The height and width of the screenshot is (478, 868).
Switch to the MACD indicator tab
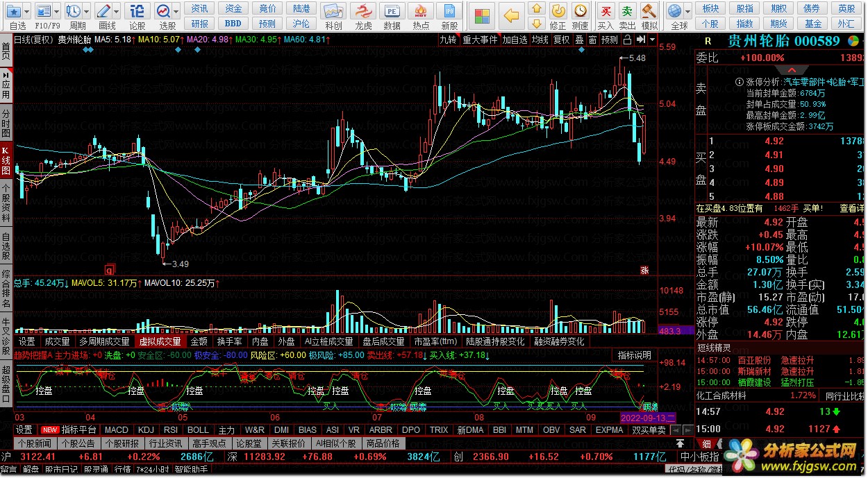pyautogui.click(x=117, y=430)
